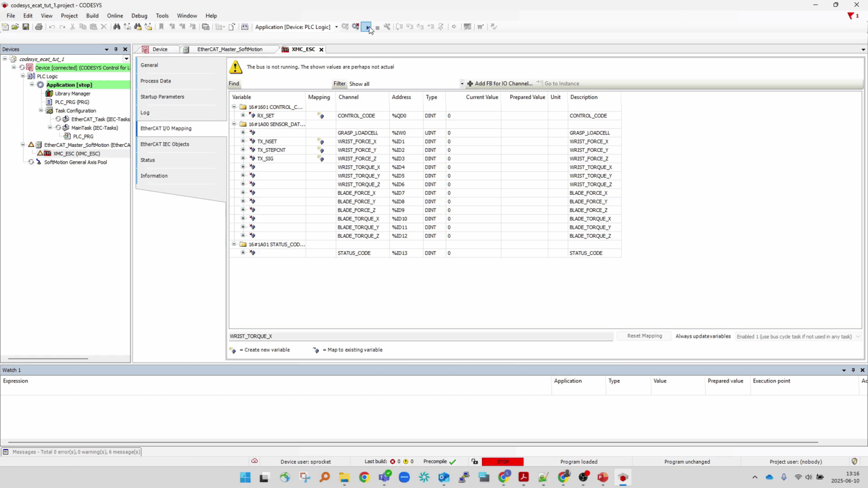Pin the Devices panel
The width and height of the screenshot is (868, 488).
click(115, 49)
